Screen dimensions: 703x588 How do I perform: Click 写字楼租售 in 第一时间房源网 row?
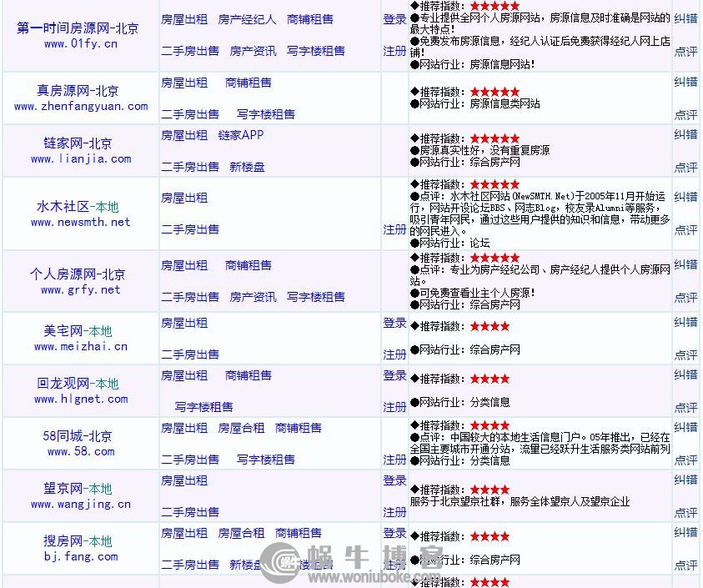pyautogui.click(x=315, y=51)
